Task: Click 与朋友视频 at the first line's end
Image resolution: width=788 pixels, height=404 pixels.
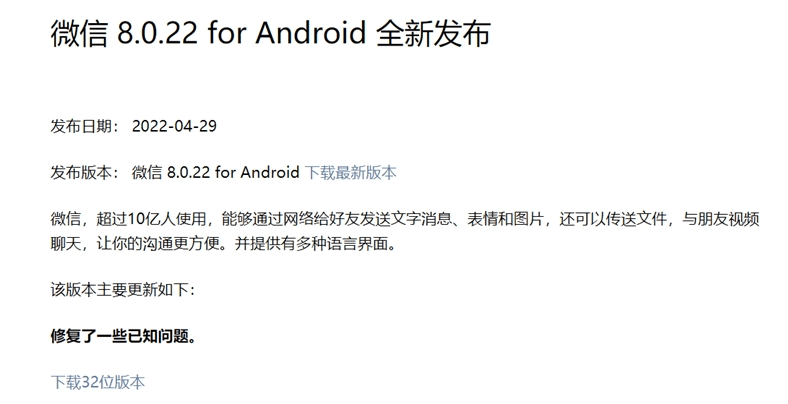Action: (x=720, y=219)
